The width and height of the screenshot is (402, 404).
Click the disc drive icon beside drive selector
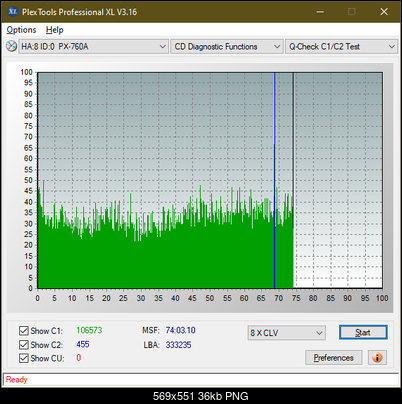pos(11,46)
